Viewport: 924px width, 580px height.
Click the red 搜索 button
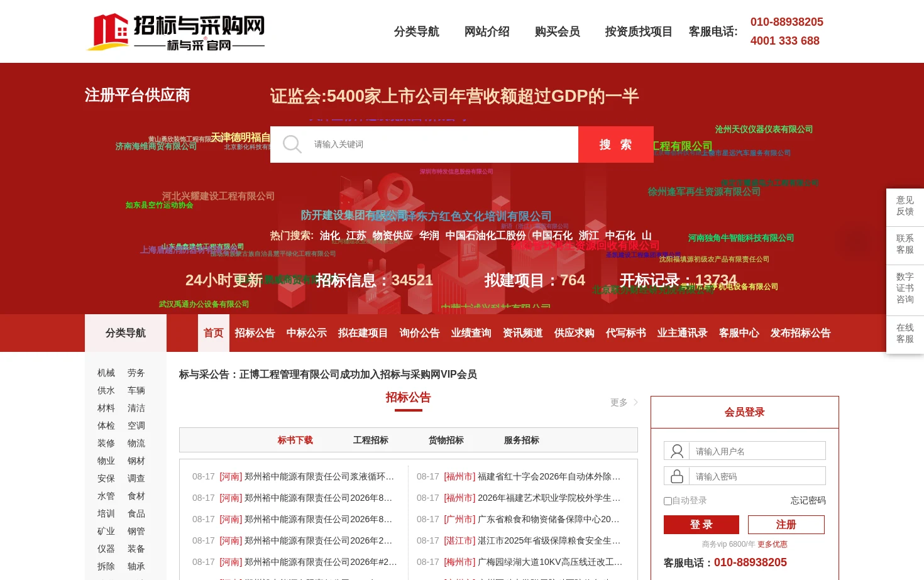616,145
